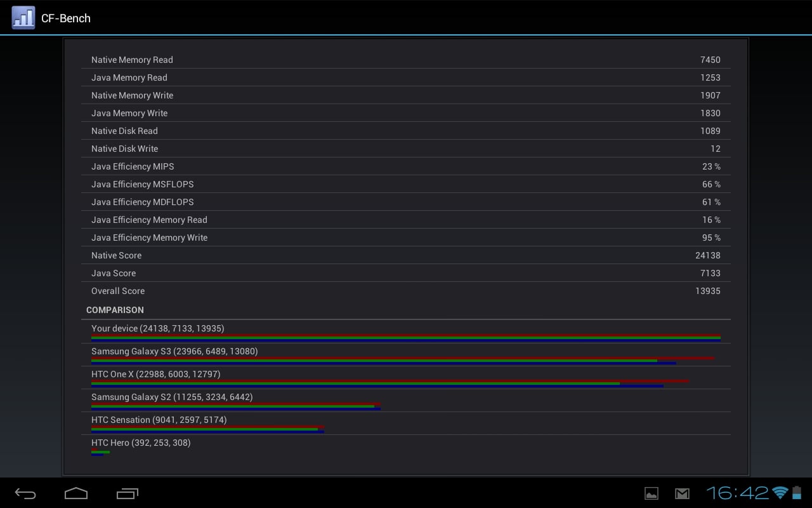The width and height of the screenshot is (812, 508).
Task: Select the Java Efficiency MIPS row
Action: coord(406,166)
